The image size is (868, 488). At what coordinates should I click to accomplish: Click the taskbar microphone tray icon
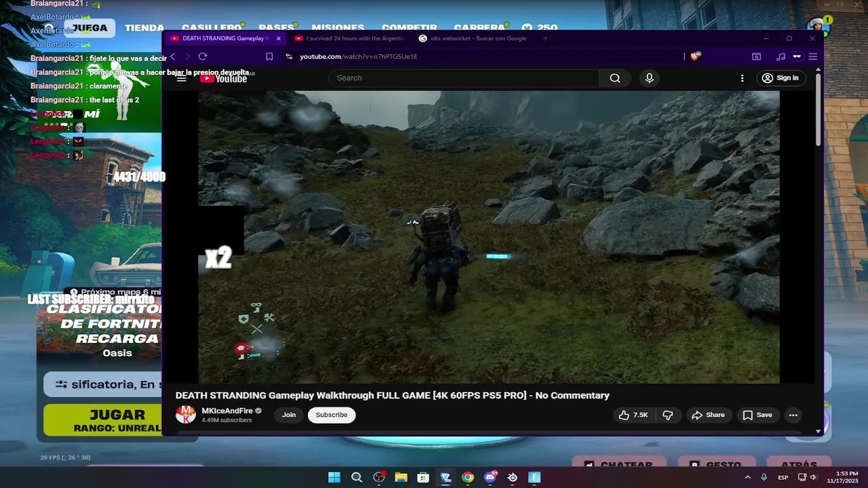pyautogui.click(x=764, y=477)
